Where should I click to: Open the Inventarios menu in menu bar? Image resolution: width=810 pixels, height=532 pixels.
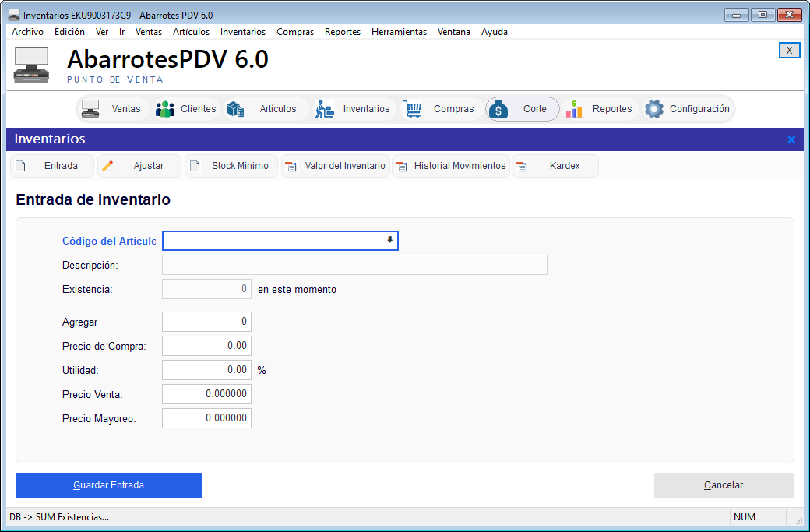click(x=243, y=32)
